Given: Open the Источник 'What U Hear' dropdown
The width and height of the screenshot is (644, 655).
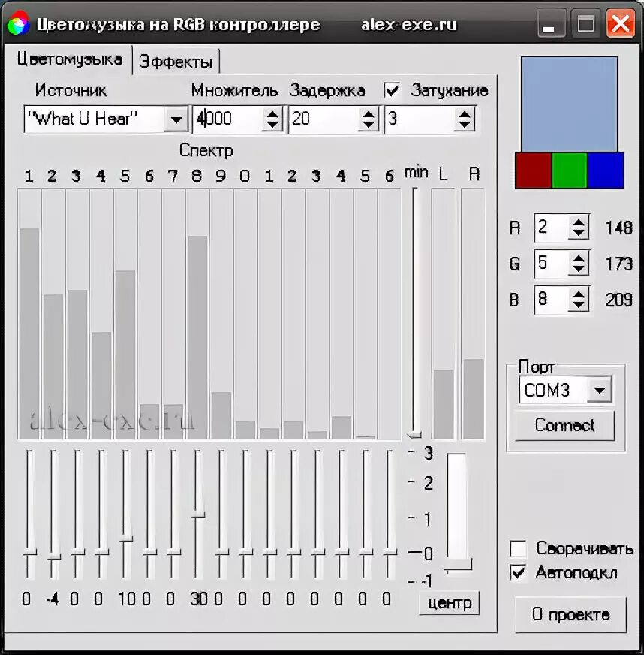Looking at the screenshot, I should 176,120.
